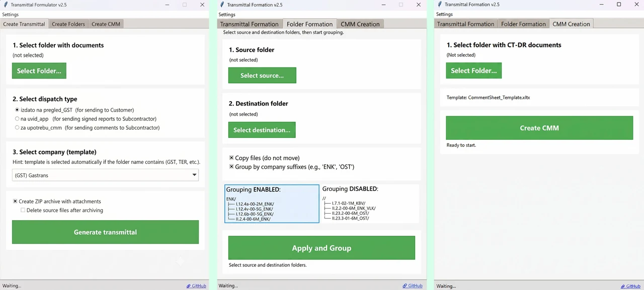Image resolution: width=644 pixels, height=290 pixels.
Task: Click 'Ready to start.' status text
Action: click(461, 145)
